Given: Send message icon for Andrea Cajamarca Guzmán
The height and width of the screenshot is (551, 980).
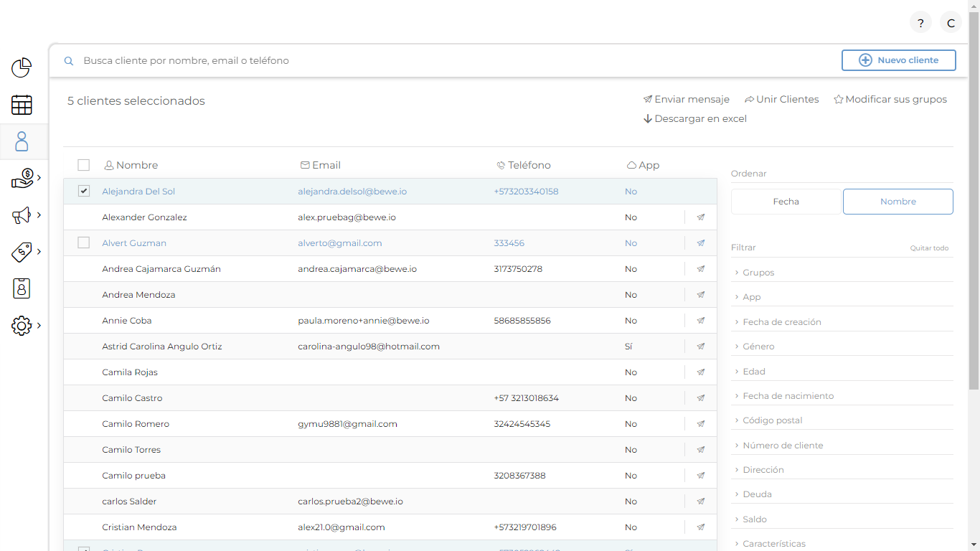Looking at the screenshot, I should pyautogui.click(x=701, y=269).
